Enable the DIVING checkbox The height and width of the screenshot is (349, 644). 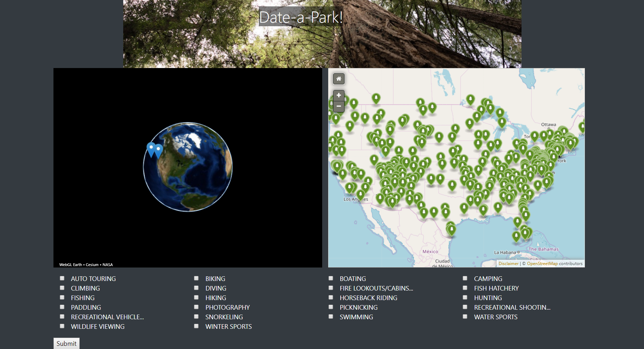[x=196, y=288]
